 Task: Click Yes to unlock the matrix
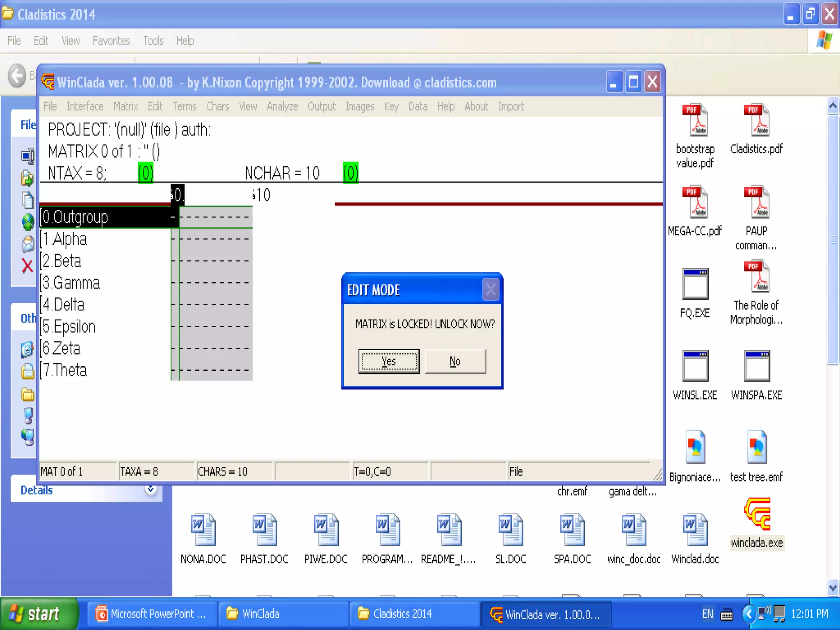(388, 361)
